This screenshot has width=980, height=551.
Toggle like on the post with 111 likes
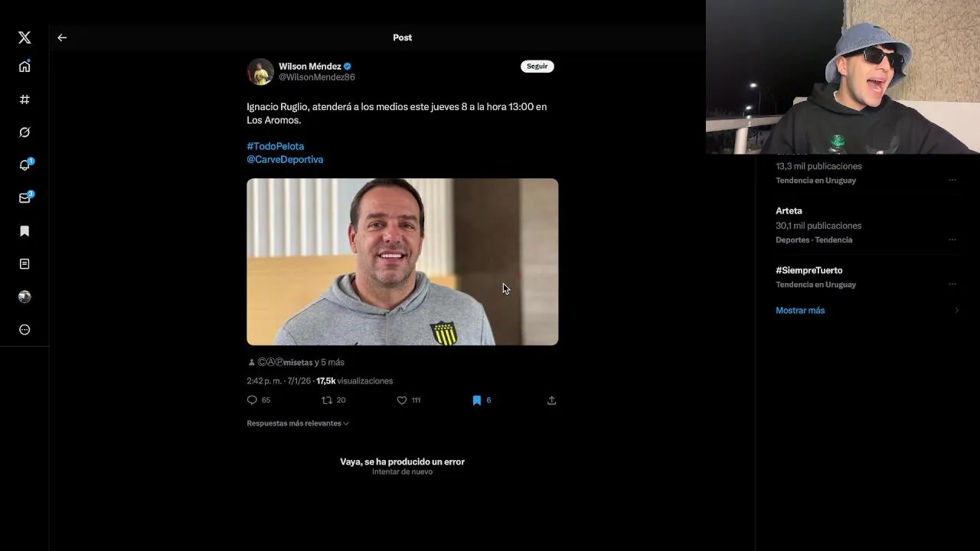click(402, 400)
